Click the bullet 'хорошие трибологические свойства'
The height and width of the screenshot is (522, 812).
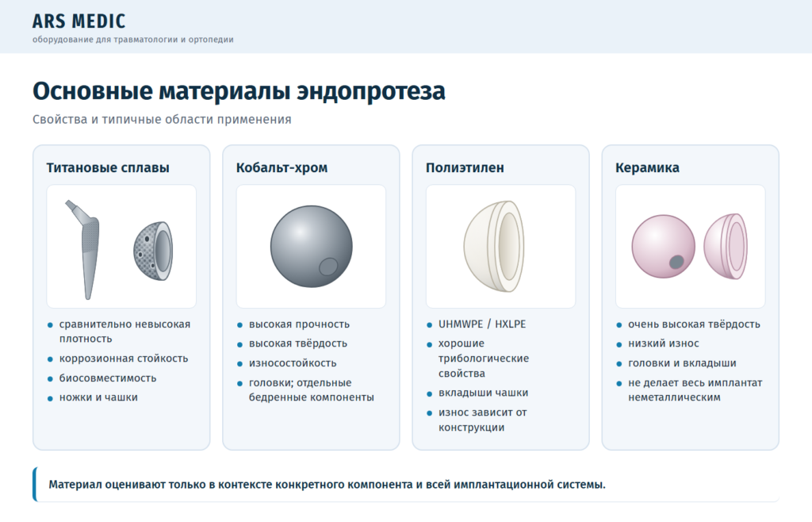pyautogui.click(x=484, y=359)
